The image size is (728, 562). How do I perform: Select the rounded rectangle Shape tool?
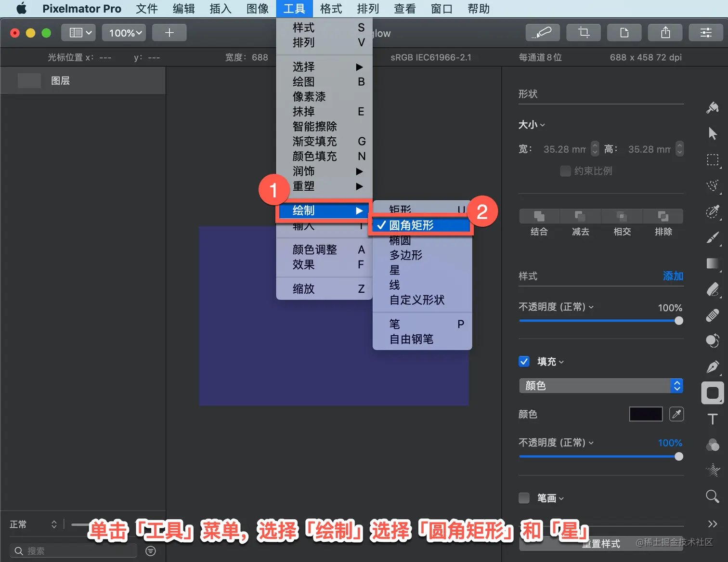[x=713, y=393]
